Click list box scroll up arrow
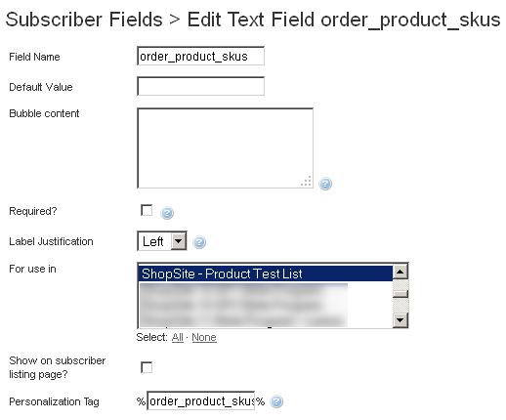 [x=401, y=272]
